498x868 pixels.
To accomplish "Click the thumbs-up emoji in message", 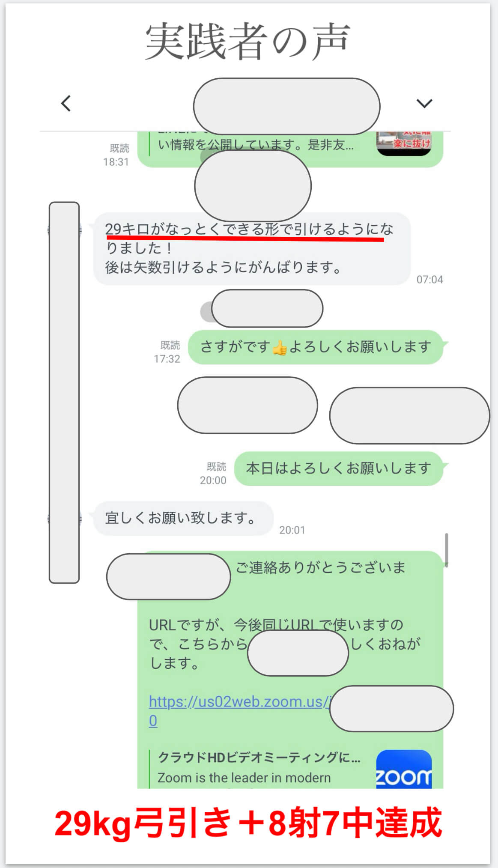I will point(280,348).
